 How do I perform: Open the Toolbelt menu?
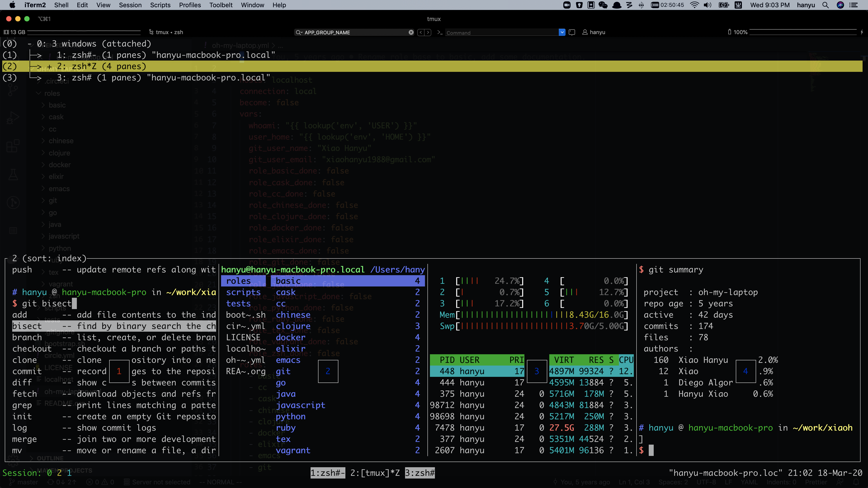point(221,5)
